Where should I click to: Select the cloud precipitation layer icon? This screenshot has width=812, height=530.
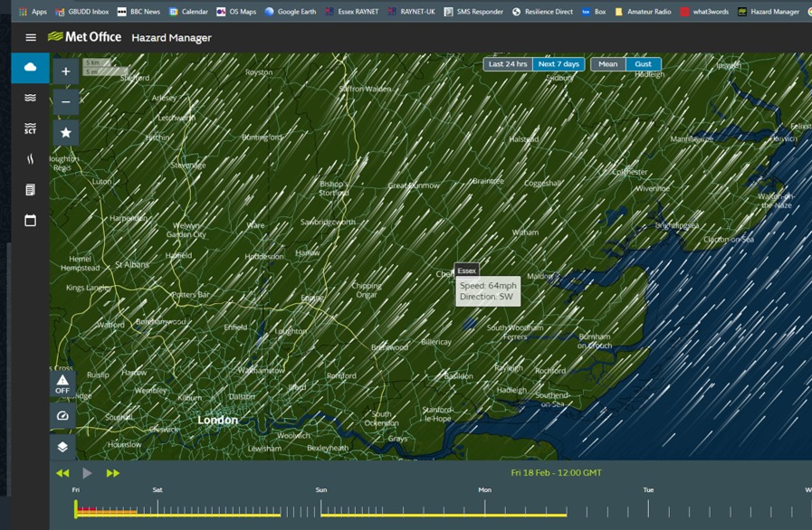point(29,68)
